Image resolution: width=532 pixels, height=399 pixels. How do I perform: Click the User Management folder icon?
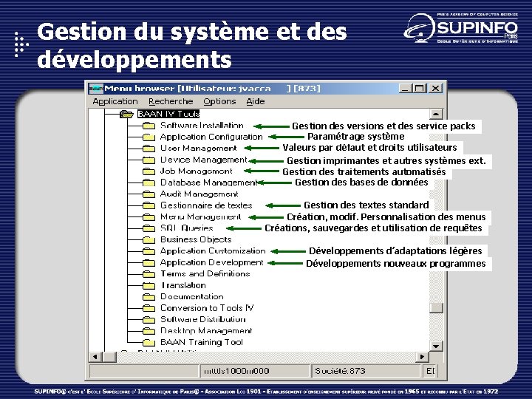[149, 149]
